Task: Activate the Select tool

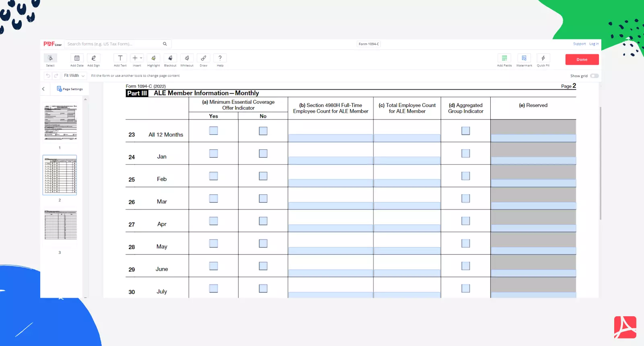Action: pyautogui.click(x=50, y=60)
